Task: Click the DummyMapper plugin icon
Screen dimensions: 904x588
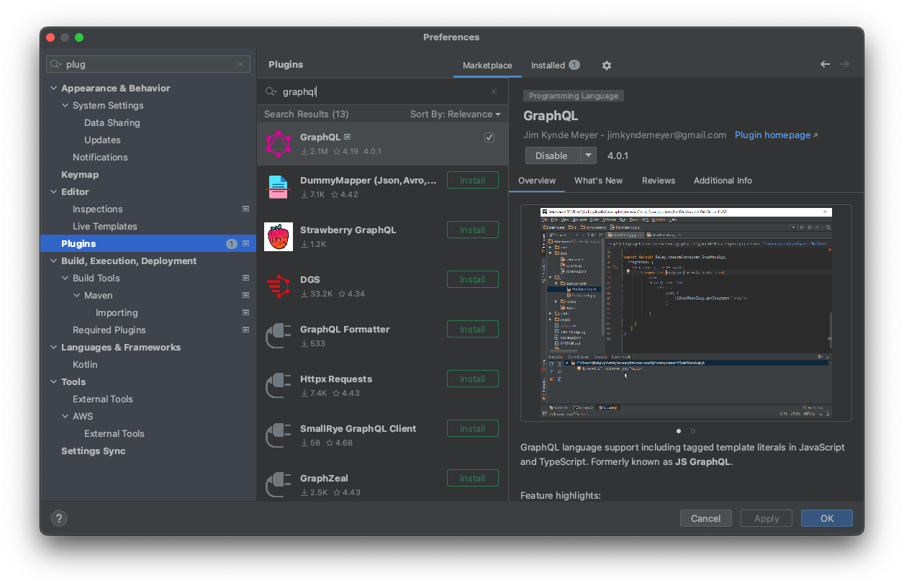Action: (x=279, y=186)
